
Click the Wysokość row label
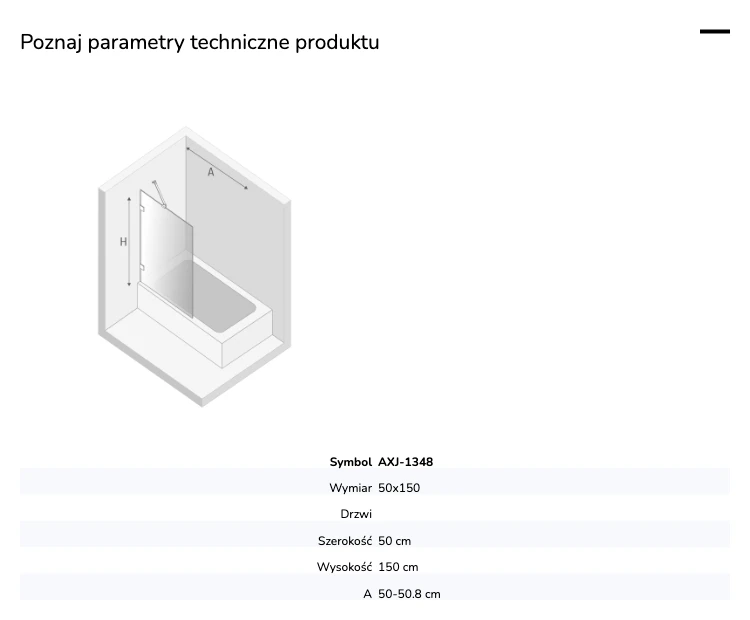[x=344, y=567]
